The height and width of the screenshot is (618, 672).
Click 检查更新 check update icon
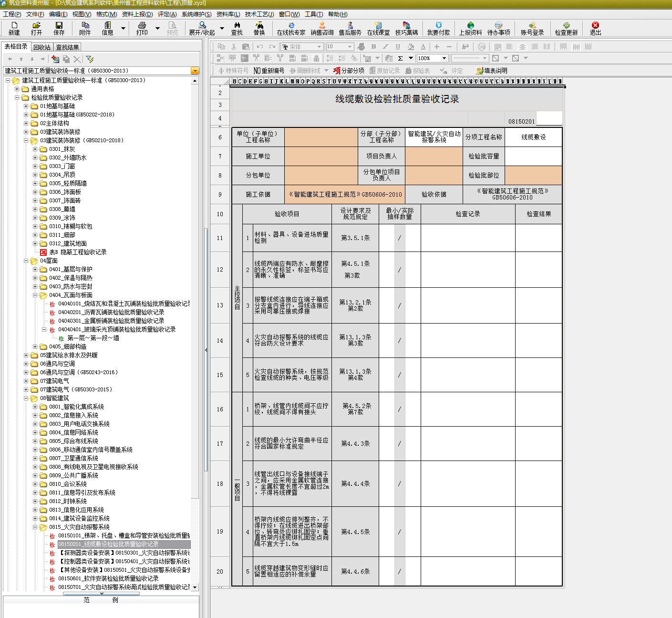(x=566, y=29)
